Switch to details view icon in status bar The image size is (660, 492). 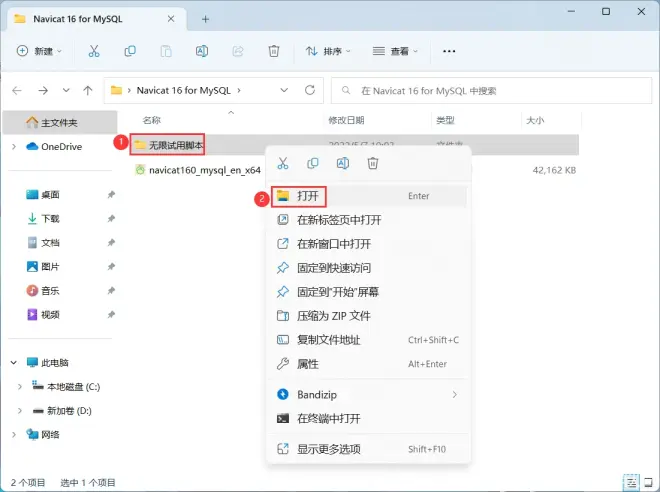(x=631, y=482)
